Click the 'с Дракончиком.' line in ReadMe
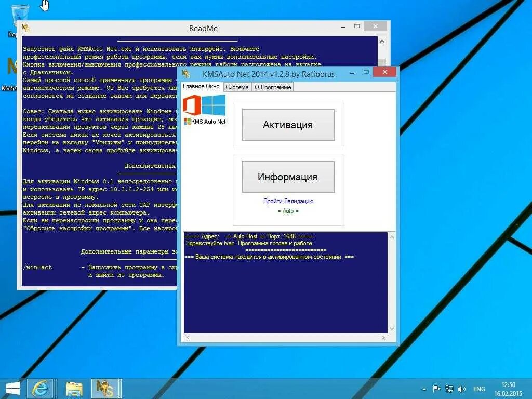Image resolution: width=532 pixels, height=399 pixels. [x=48, y=72]
